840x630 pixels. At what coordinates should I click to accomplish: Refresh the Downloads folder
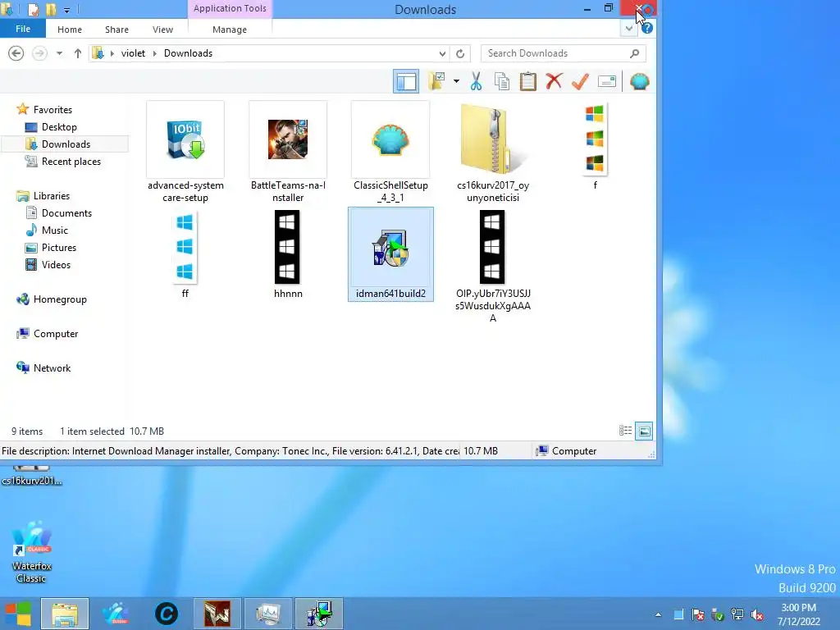(460, 53)
